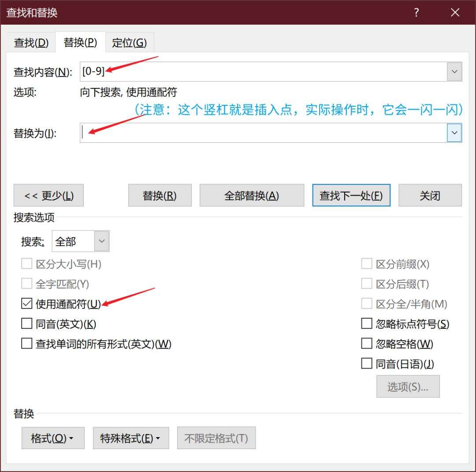Select the 替换(P) tab

pos(81,42)
